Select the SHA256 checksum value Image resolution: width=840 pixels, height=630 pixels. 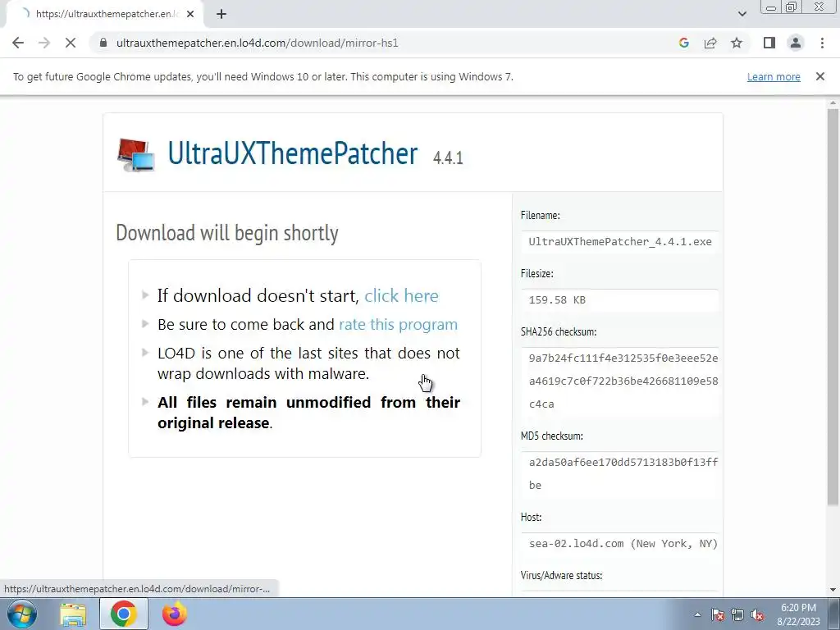[x=623, y=381]
